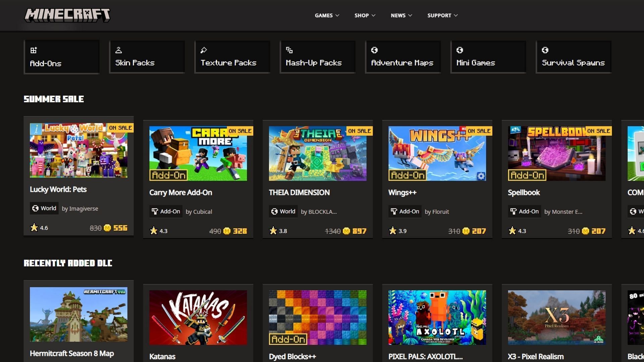Click the Survival Spawns globe icon
Viewport: 644px width, 362px height.
pos(545,50)
